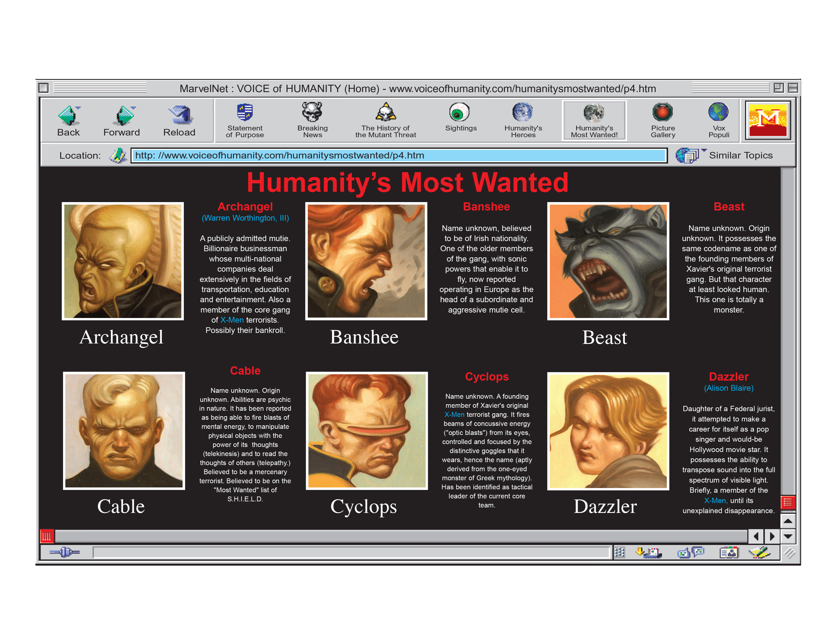Expand the Forward button history arrow
The width and height of the screenshot is (838, 644).
[133, 108]
